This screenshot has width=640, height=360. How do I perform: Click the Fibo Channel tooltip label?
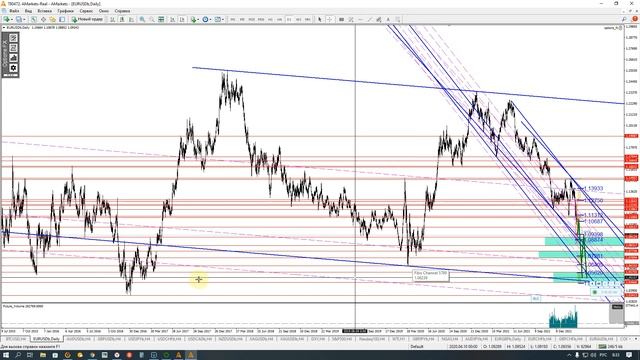(430, 275)
